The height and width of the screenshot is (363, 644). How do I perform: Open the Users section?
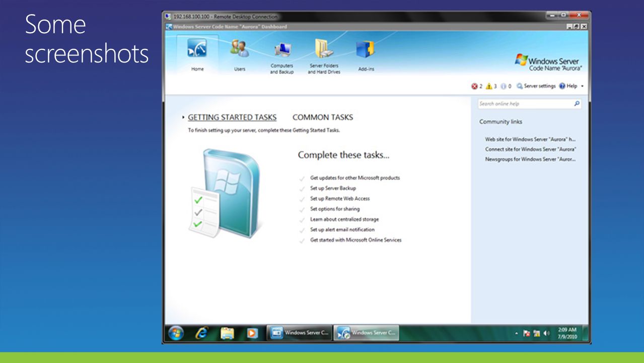tap(240, 54)
